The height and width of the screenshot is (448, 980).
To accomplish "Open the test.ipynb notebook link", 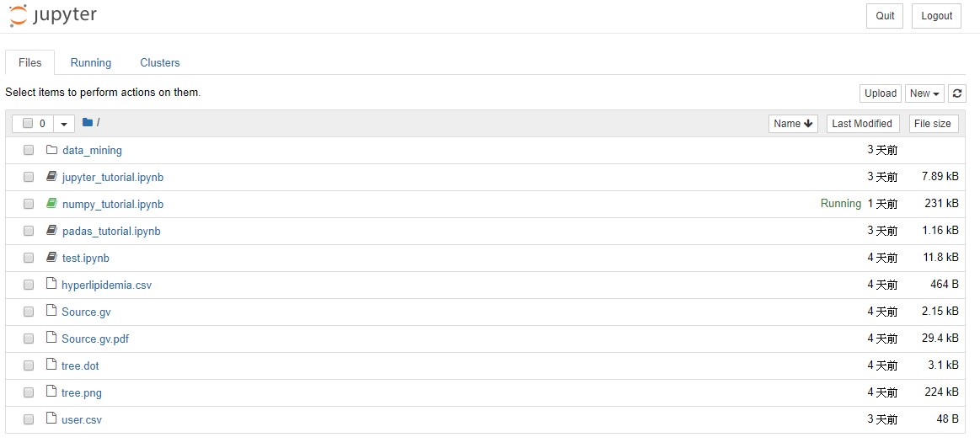I will tap(85, 258).
